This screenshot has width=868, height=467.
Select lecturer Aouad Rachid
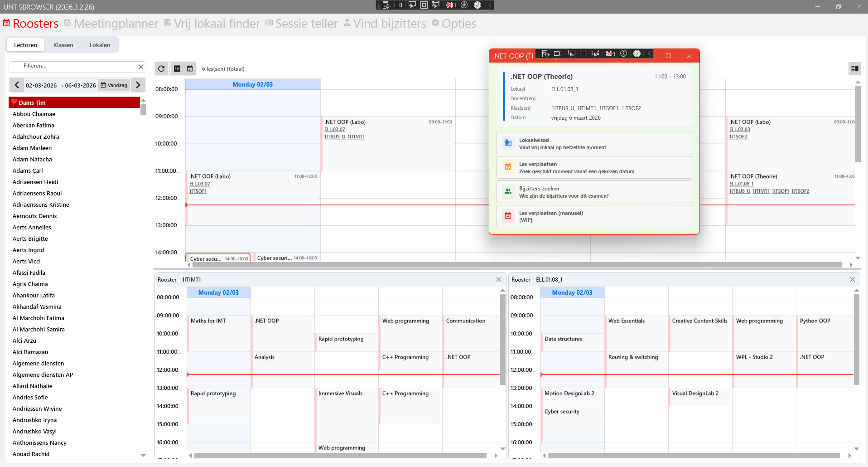[x=74, y=454]
